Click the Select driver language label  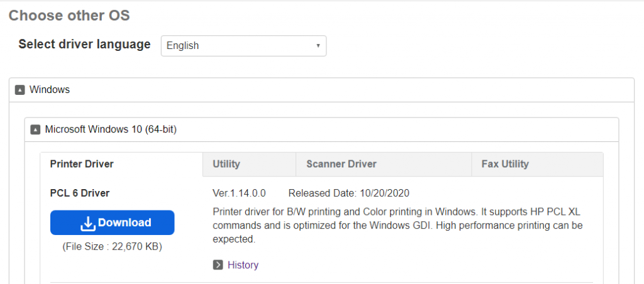(85, 45)
